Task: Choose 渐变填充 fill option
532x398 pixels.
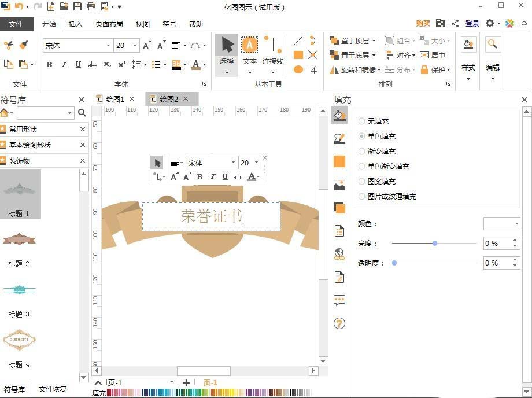Action: click(x=361, y=151)
